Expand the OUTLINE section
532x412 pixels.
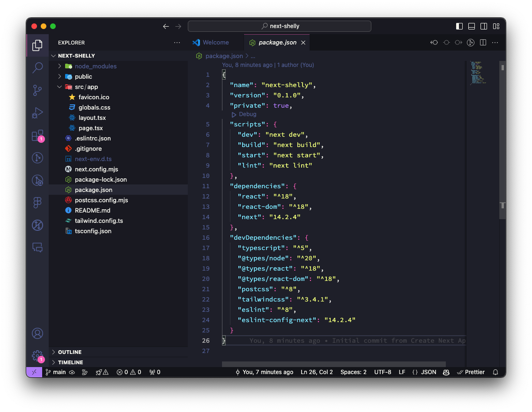tap(118, 352)
